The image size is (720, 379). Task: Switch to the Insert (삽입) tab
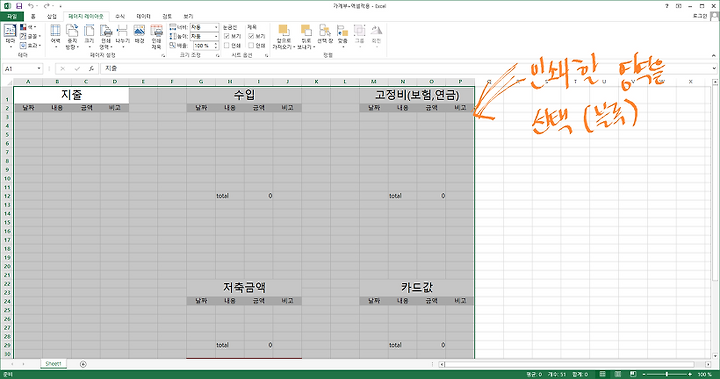point(51,17)
